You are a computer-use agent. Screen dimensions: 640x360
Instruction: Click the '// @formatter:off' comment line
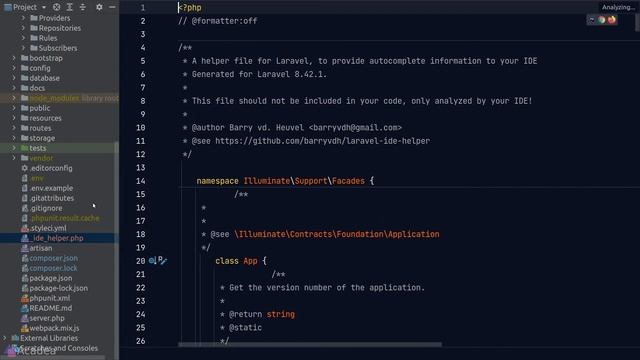pos(218,21)
